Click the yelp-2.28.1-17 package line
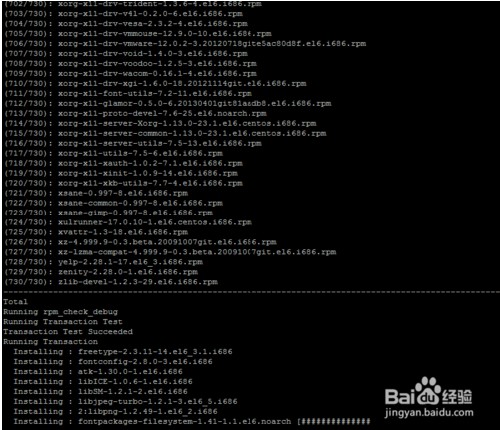The width and height of the screenshot is (500, 430). (x=103, y=262)
